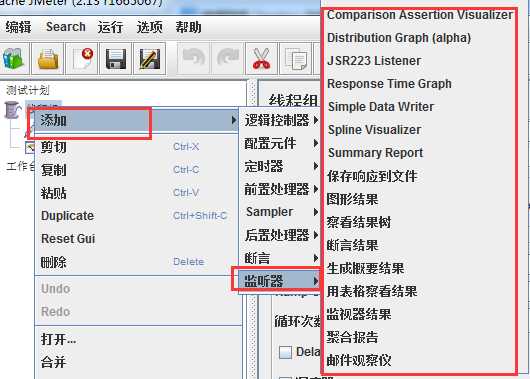The image size is (530, 379).
Task: Open the 编辑 menu
Action: click(18, 27)
